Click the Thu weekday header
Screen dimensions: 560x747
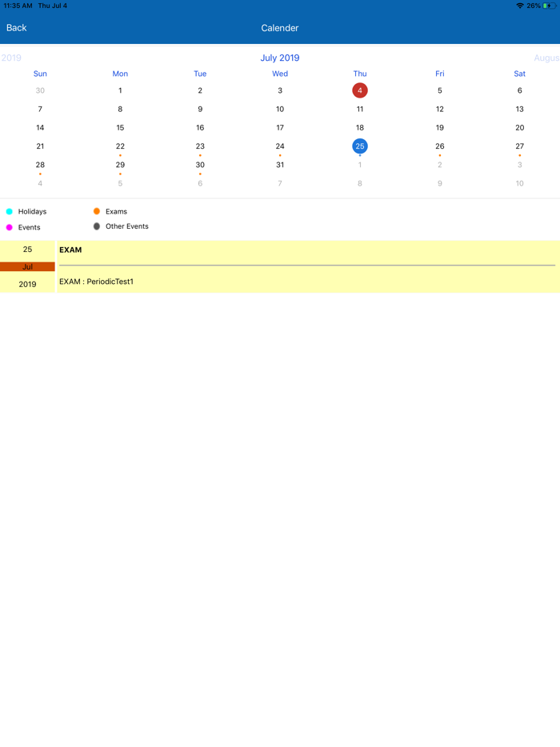(x=360, y=74)
